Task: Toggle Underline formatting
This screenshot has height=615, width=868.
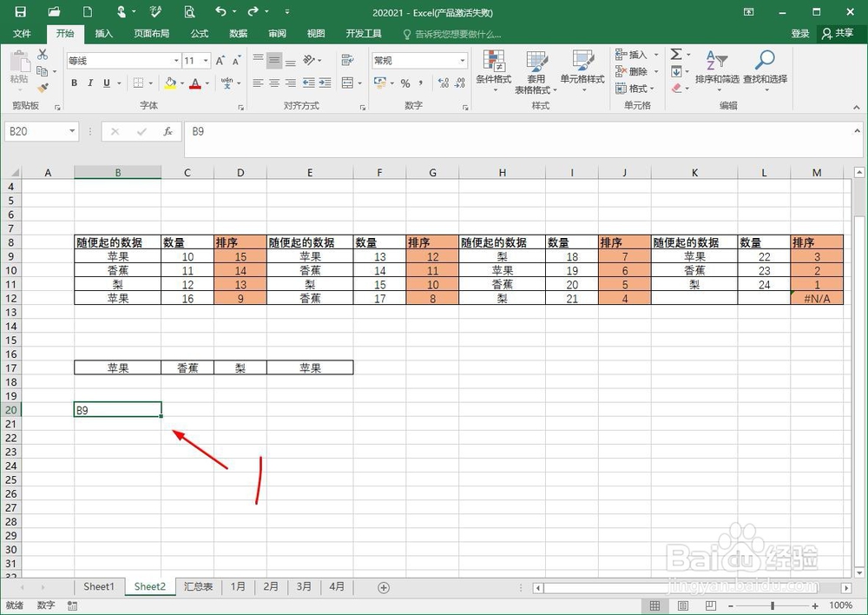Action: [x=106, y=83]
